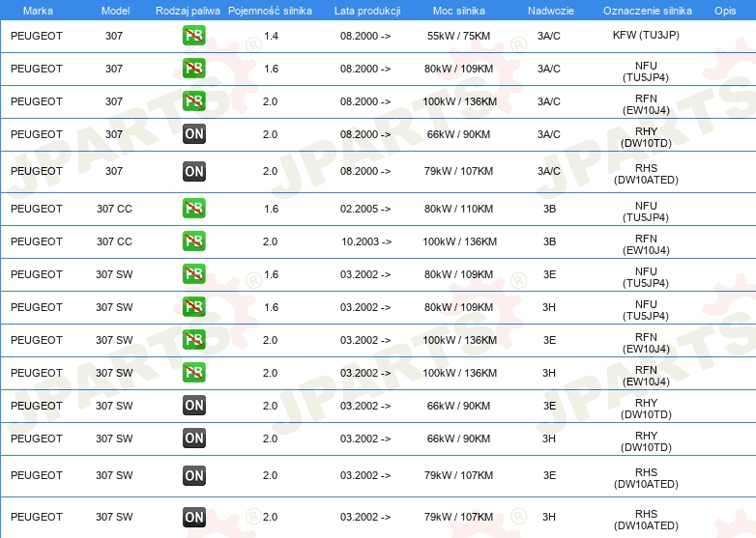Image resolution: width=756 pixels, height=538 pixels.
Task: Select the power value 55kW / 75KM
Action: click(458, 36)
